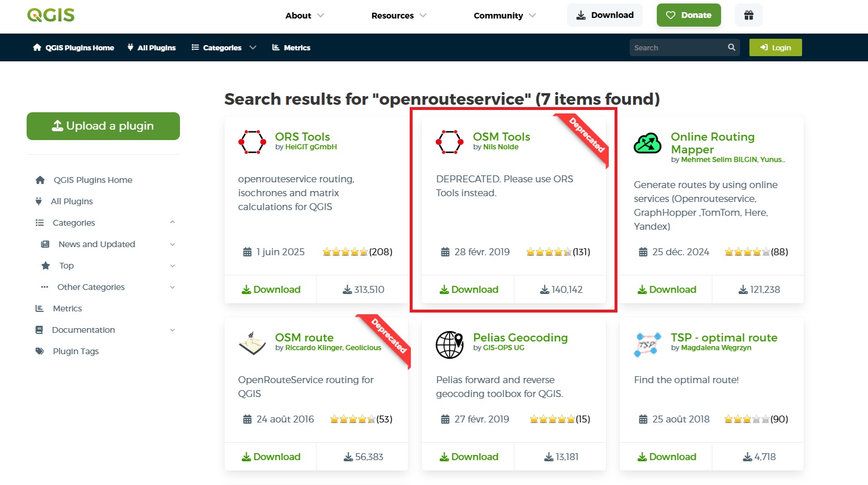Open All Plugins in navy navbar
The width and height of the screenshot is (868, 485).
pyautogui.click(x=152, y=47)
